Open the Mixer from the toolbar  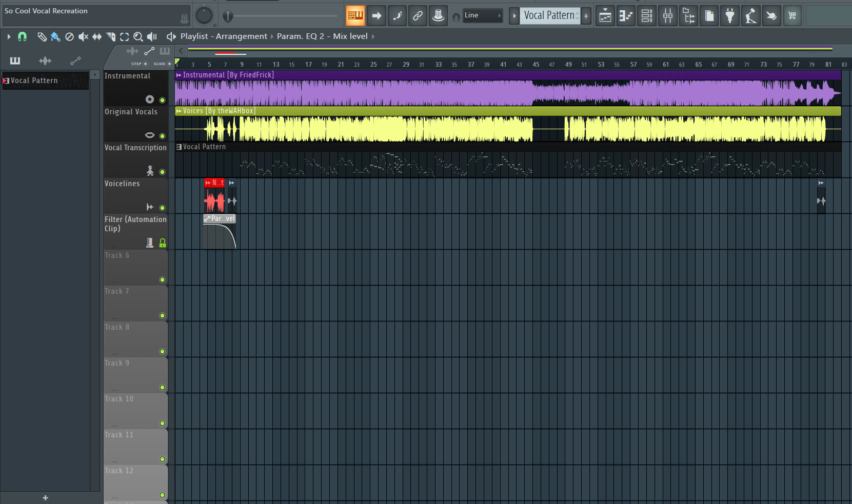[x=668, y=15]
